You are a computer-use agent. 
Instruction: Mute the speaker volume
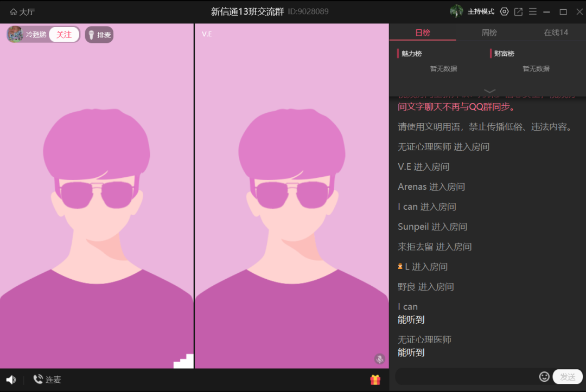[11, 380]
